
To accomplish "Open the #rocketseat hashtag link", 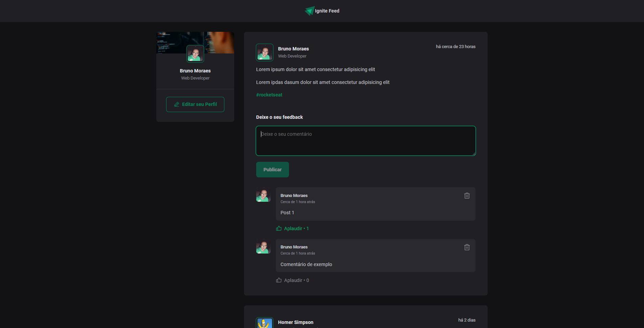I will (269, 95).
